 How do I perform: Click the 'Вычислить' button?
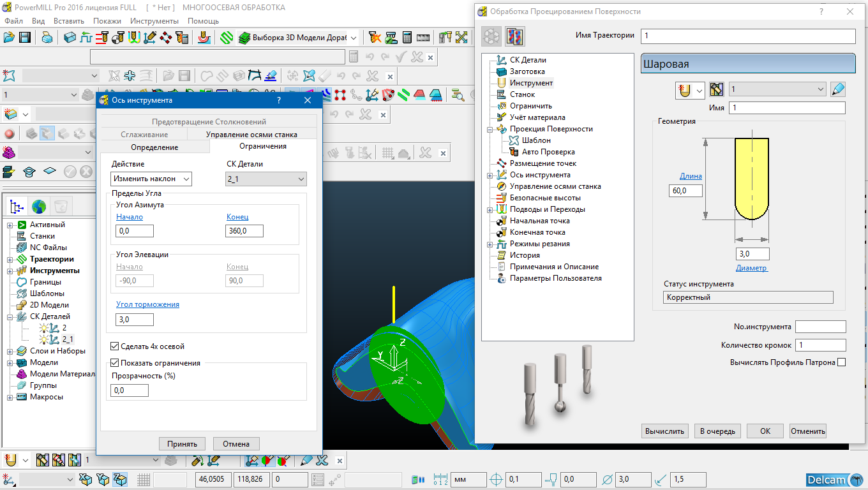[x=664, y=431]
